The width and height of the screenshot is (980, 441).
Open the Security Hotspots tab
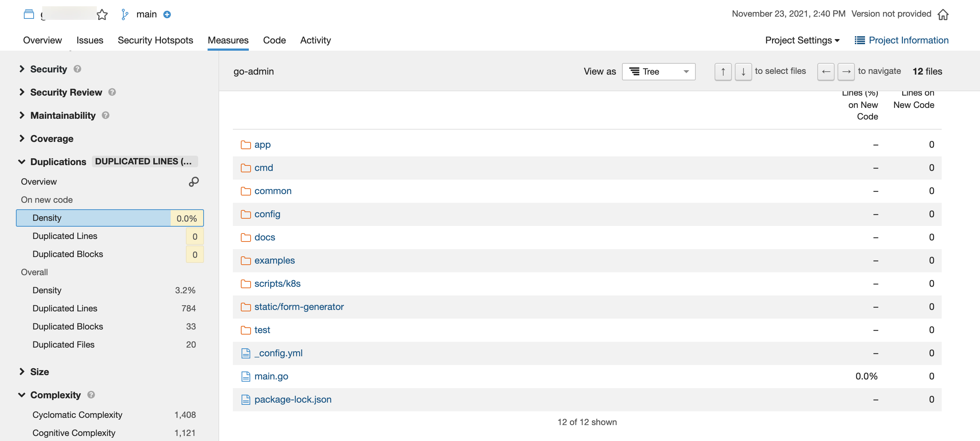point(155,40)
